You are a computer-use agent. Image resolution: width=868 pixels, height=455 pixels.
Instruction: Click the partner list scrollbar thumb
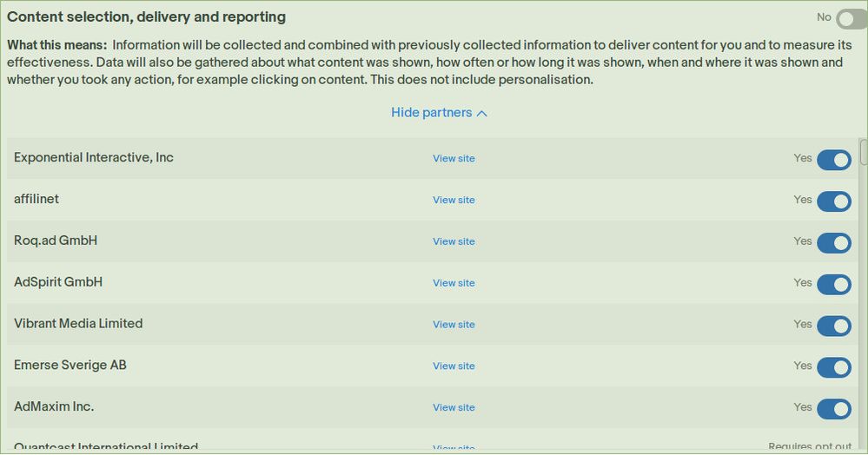pos(864,152)
